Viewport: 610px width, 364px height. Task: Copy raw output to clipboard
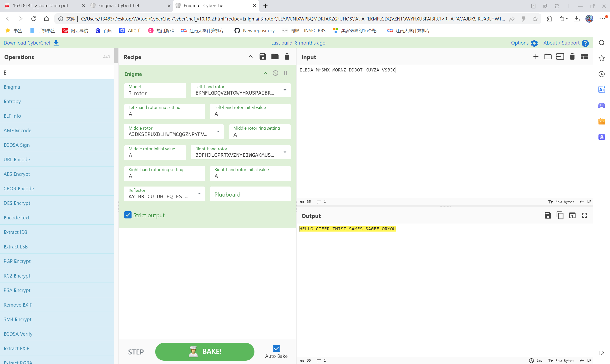pyautogui.click(x=560, y=215)
